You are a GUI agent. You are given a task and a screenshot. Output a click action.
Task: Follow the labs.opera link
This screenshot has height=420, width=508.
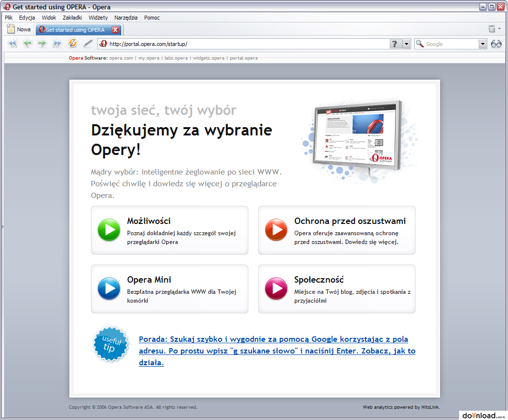(176, 58)
